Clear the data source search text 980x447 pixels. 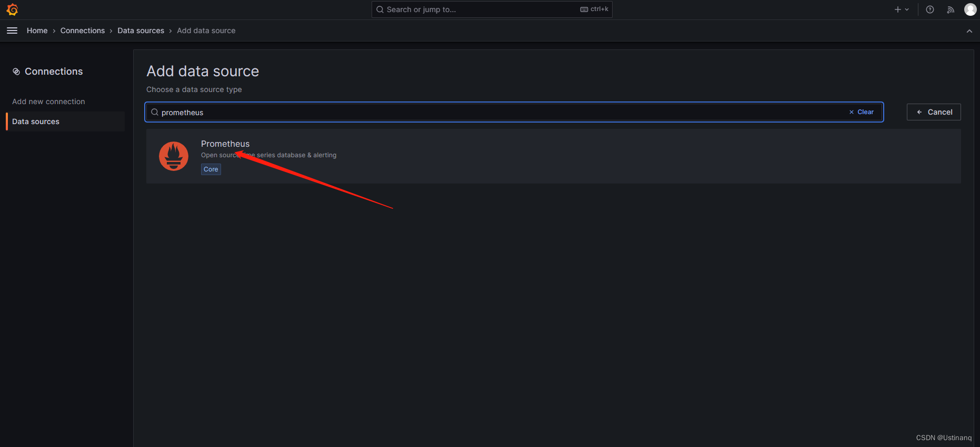click(x=861, y=112)
